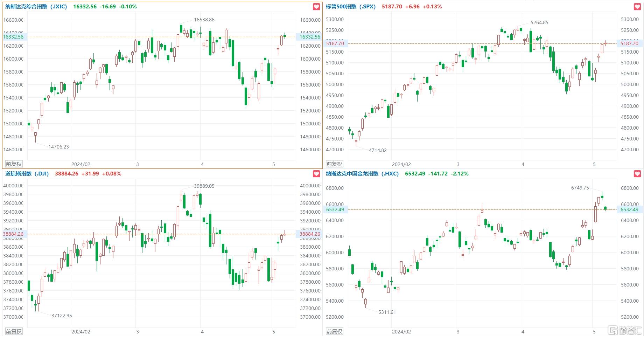Open 前复权 selector on .SPX chart
Screen dimensions: 644x338
tap(334, 164)
